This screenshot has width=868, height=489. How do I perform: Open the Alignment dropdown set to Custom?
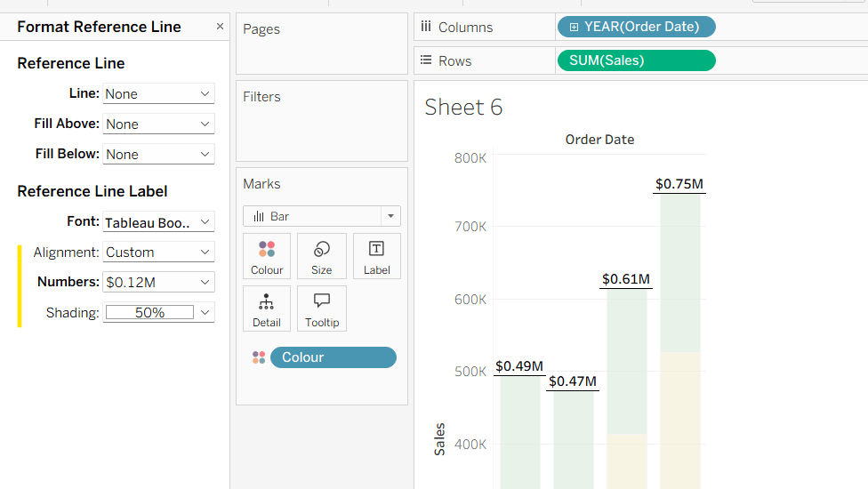(158, 253)
